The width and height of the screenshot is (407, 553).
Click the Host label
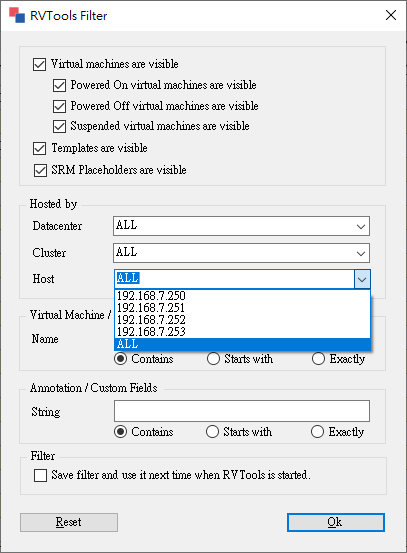point(43,279)
